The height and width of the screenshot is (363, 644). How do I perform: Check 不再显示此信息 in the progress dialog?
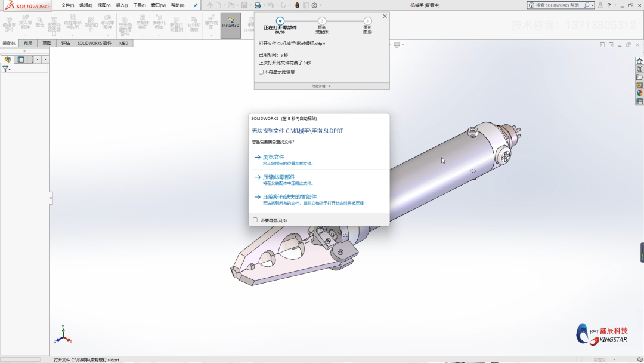[261, 72]
